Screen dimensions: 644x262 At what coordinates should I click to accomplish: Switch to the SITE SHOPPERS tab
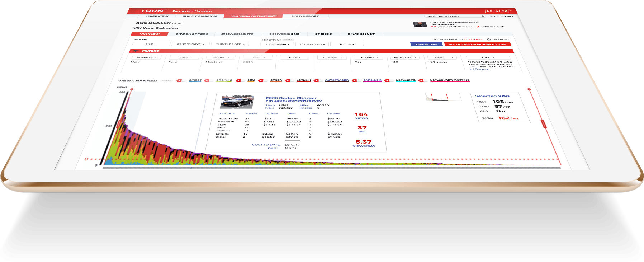click(192, 34)
